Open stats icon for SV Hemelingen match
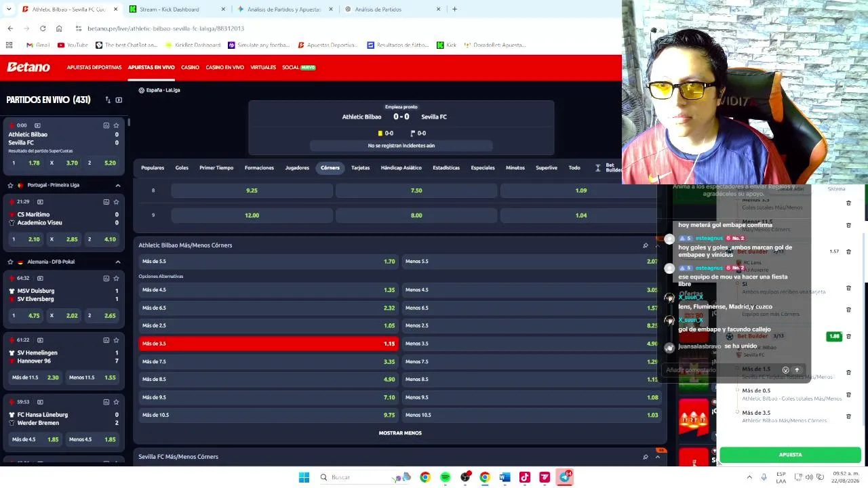Screen dimensions: 868x488 [106, 340]
